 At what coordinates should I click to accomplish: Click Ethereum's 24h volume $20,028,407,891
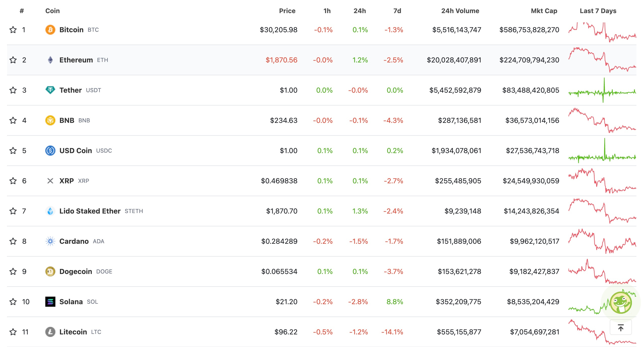[x=454, y=60]
